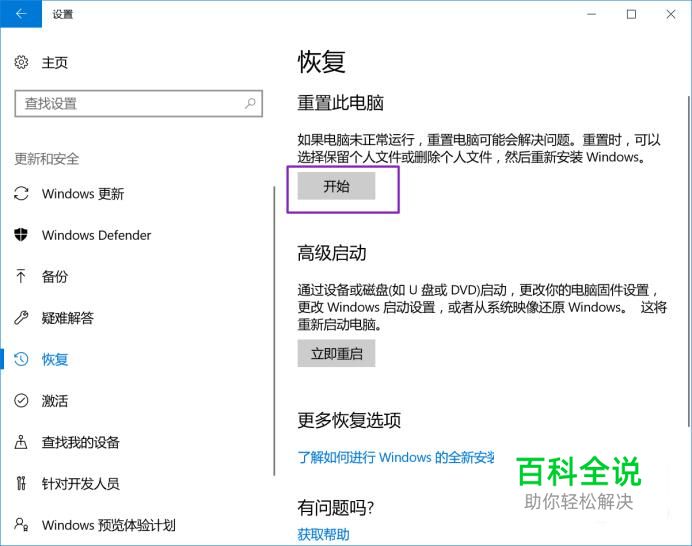Click the back arrow in title bar
Screen dimensions: 692x546
pos(21,14)
